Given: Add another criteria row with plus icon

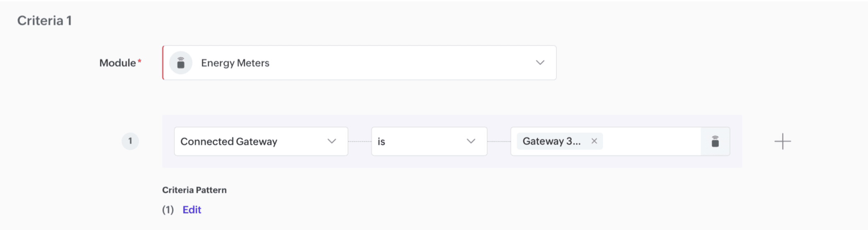Looking at the screenshot, I should (782, 141).
